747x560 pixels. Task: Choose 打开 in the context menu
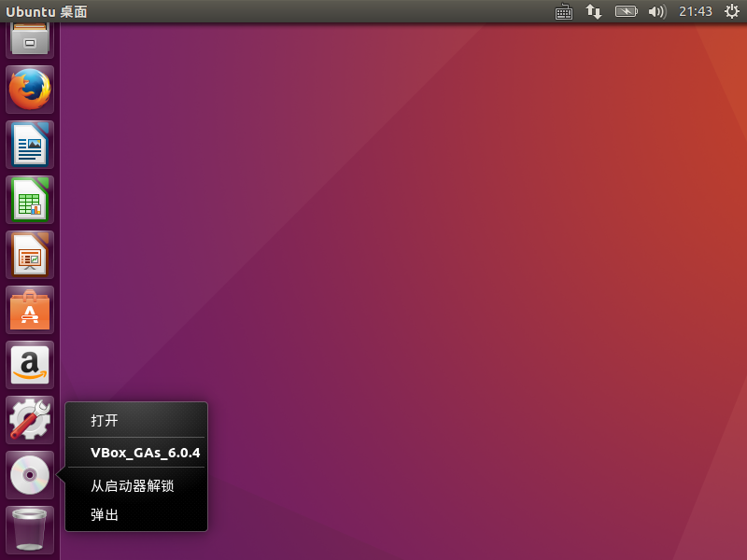click(x=136, y=421)
